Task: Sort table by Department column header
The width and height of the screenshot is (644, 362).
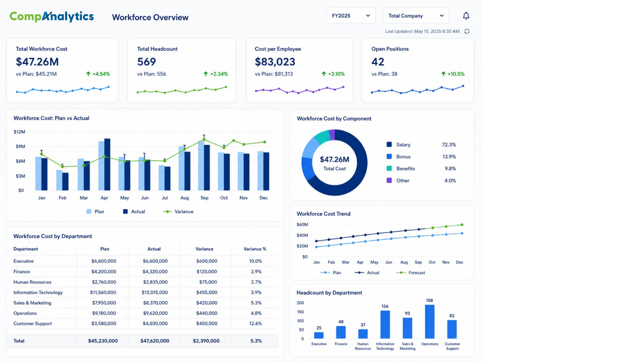Action: 25,249
